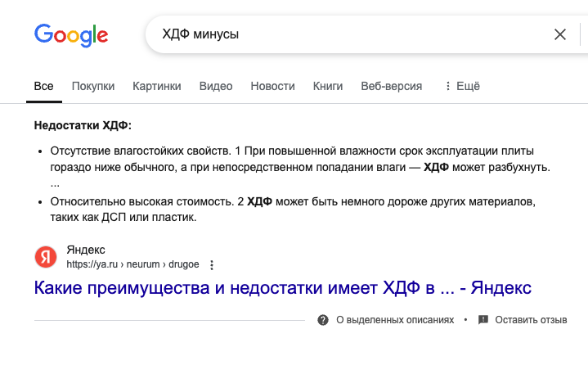Clear the search query with the X icon
This screenshot has height=365, width=588.
pos(560,34)
